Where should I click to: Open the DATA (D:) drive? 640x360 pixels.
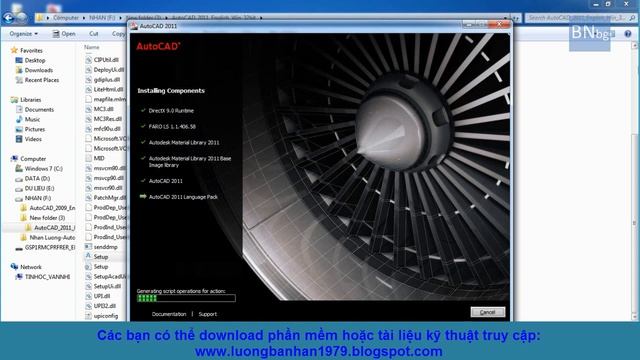37,178
